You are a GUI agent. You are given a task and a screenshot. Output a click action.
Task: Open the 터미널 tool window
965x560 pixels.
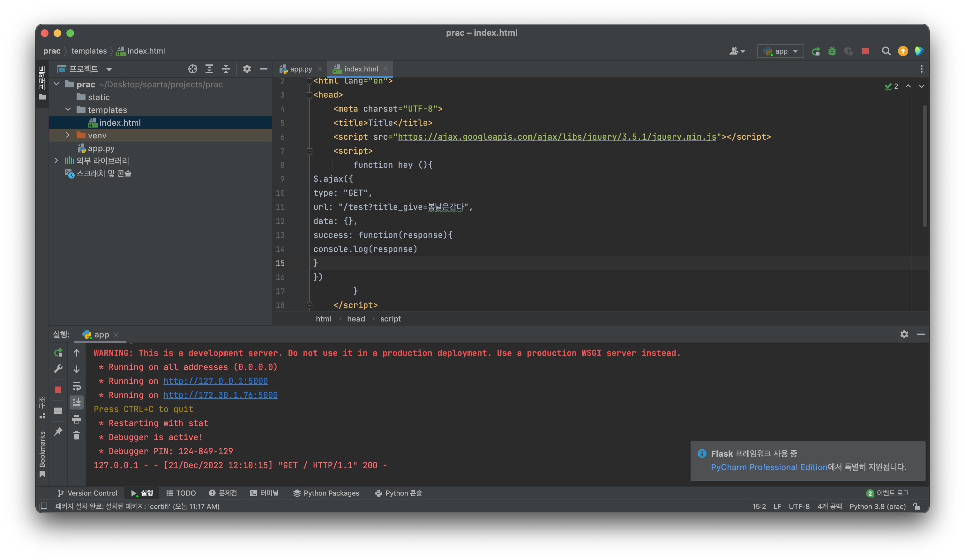click(264, 493)
